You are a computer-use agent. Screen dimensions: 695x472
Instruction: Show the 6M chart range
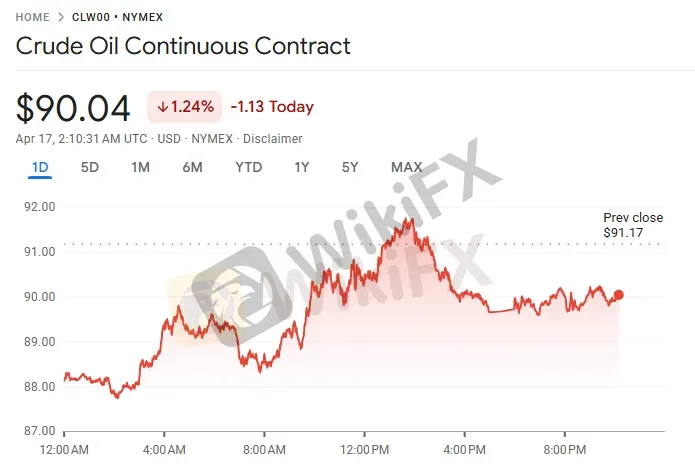192,167
